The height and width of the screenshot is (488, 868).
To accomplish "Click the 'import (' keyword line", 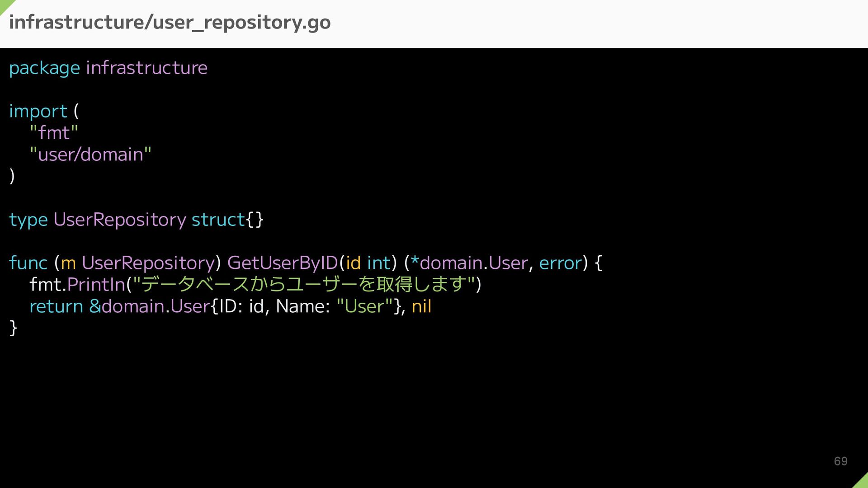I will (x=44, y=111).
